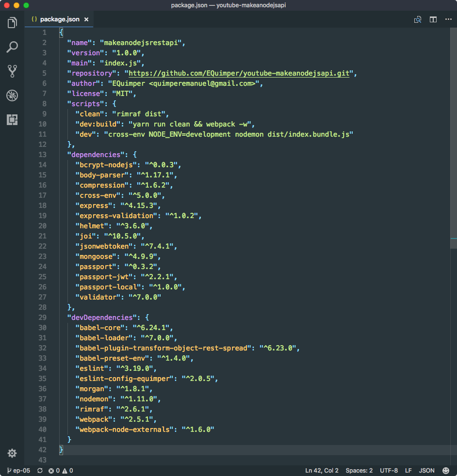The height and width of the screenshot is (476, 457).
Task: Click the Manage gear icon
Action: pyautogui.click(x=12, y=453)
